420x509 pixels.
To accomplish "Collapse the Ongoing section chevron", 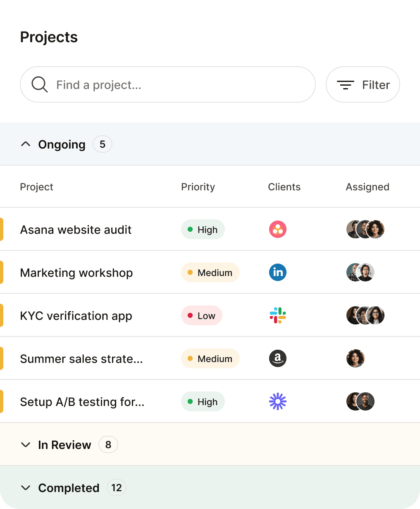I will [26, 144].
